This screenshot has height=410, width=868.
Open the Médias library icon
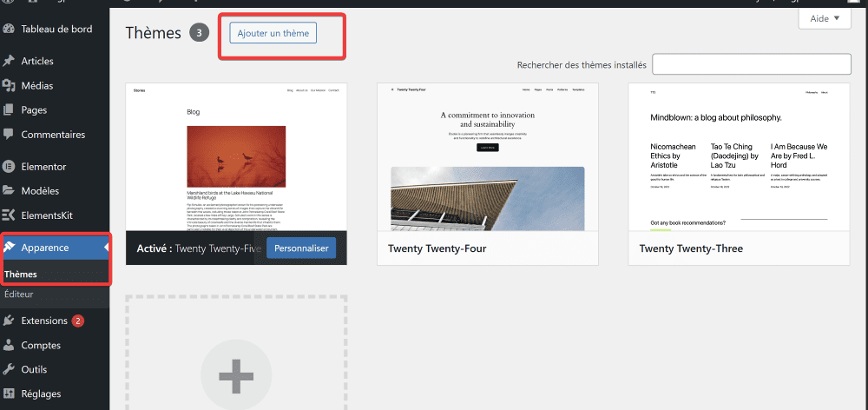click(x=9, y=86)
